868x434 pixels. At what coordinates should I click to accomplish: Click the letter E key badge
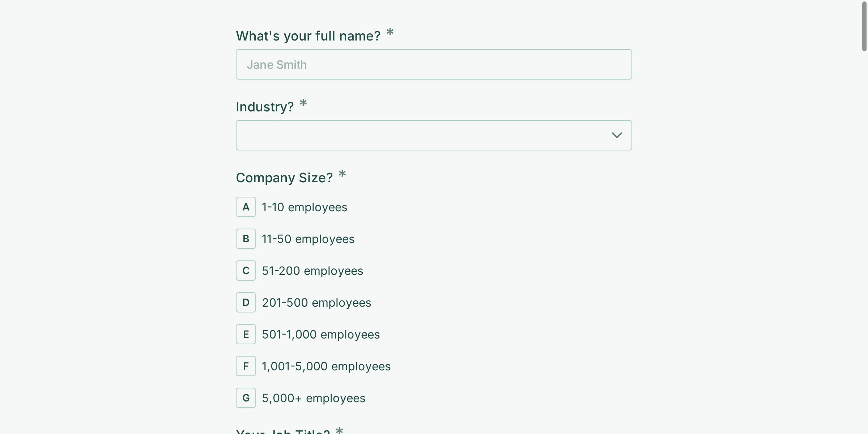click(246, 334)
